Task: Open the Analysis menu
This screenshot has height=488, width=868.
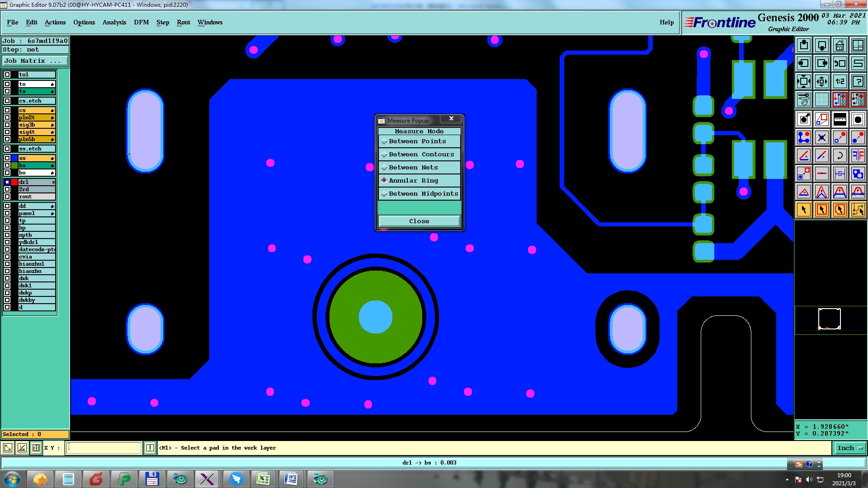Action: pos(114,22)
